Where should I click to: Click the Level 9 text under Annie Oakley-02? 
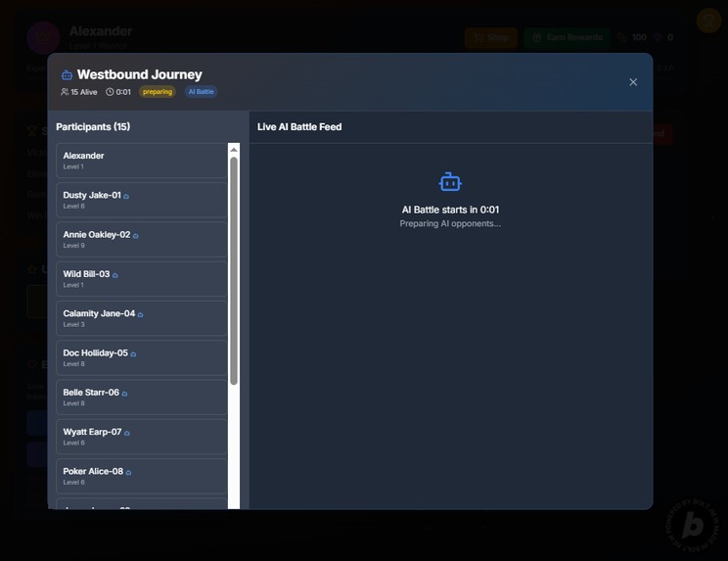coord(73,246)
